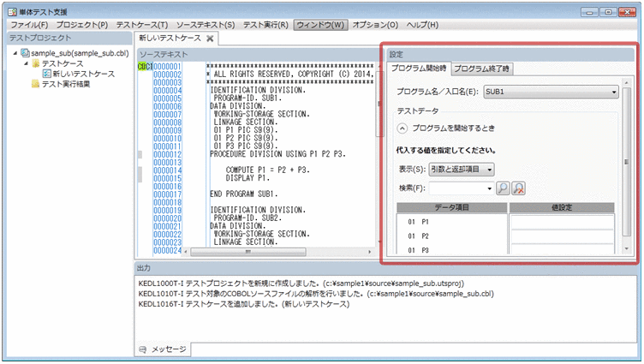644x364 pixels.
Task: Open the ファイル(F) menu
Action: coord(30,25)
